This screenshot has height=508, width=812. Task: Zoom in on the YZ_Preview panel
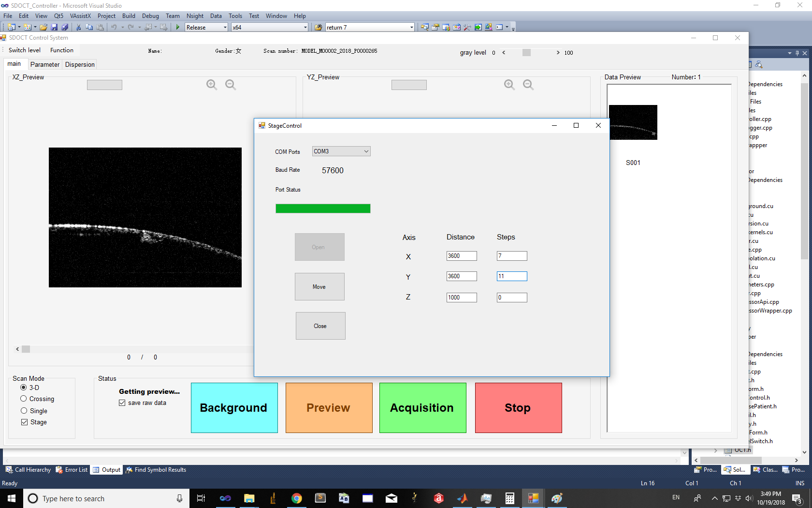[x=509, y=85]
